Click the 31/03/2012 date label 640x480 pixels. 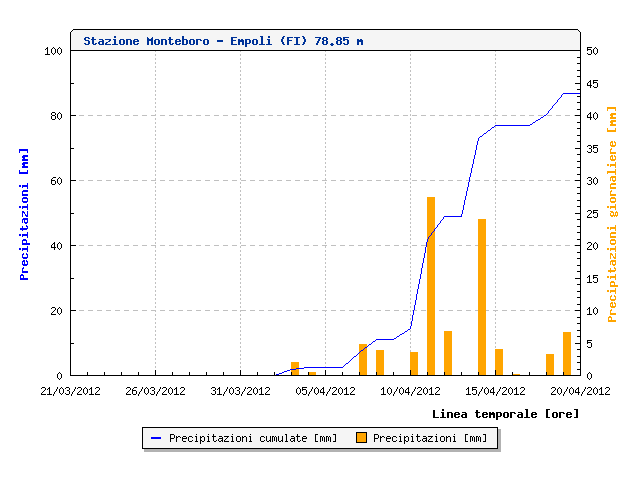241,391
